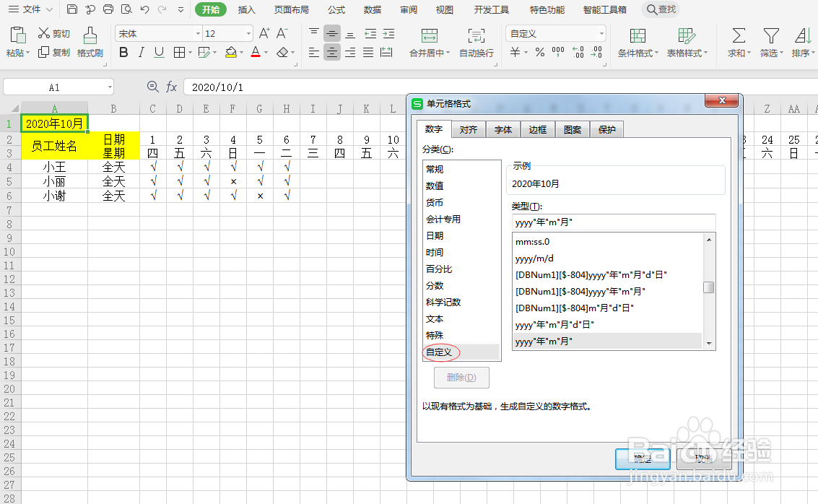Choose the yyyy/m/d format type

pos(534,258)
